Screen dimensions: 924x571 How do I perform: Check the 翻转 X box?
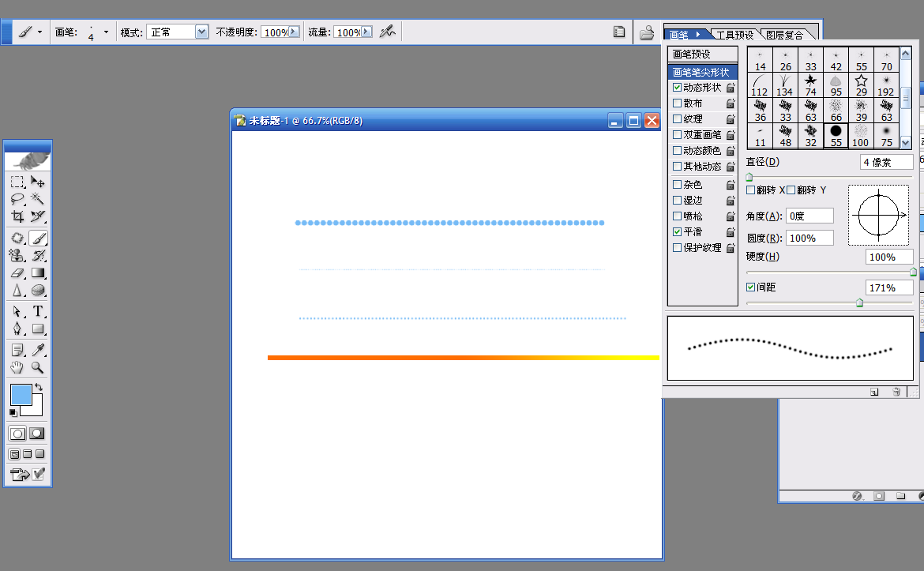click(x=751, y=190)
